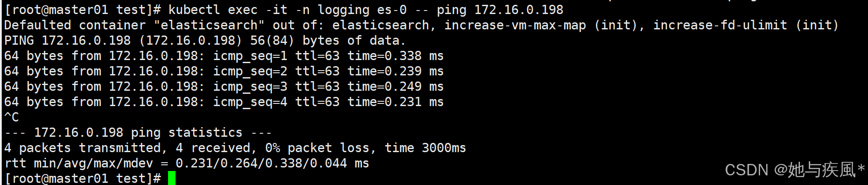Click the icmp_seq=3 reply line
This screenshot has width=868, height=185.
[x=224, y=87]
